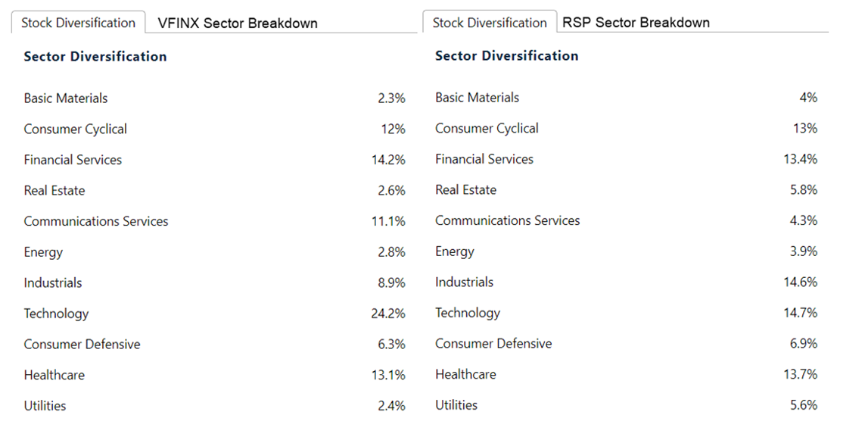Select RSP Basic Materials row label
Image resolution: width=868 pixels, height=440 pixels.
click(x=478, y=98)
